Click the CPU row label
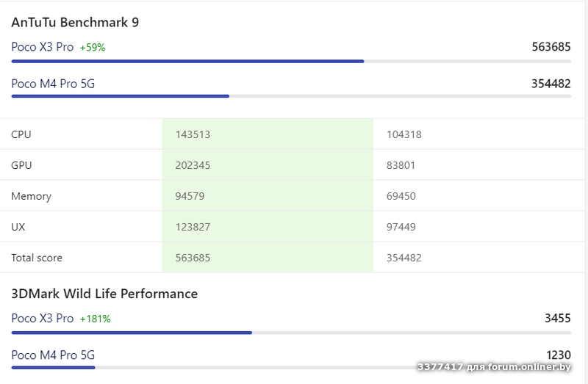 pos(21,134)
